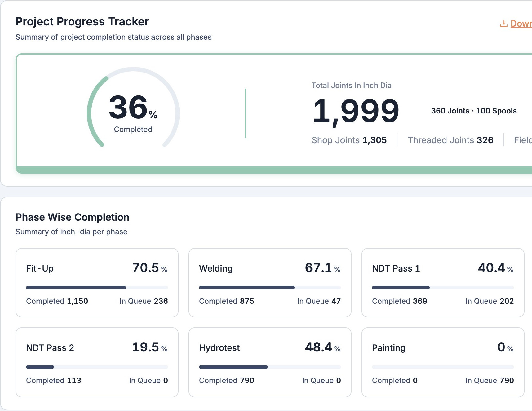Click Painting Completed 0 value
Image resolution: width=532 pixels, height=411 pixels.
tap(395, 380)
